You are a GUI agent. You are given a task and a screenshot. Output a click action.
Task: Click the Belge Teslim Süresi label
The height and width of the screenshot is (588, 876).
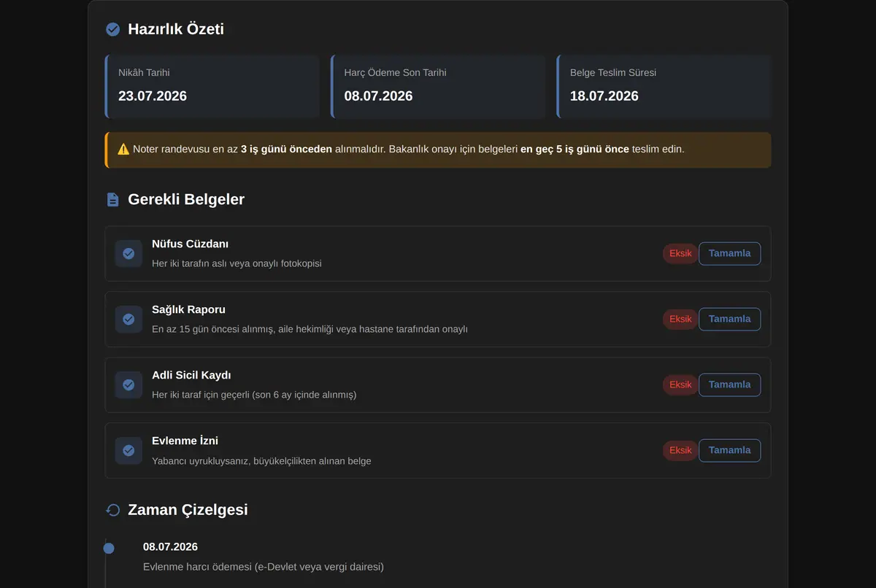point(613,73)
